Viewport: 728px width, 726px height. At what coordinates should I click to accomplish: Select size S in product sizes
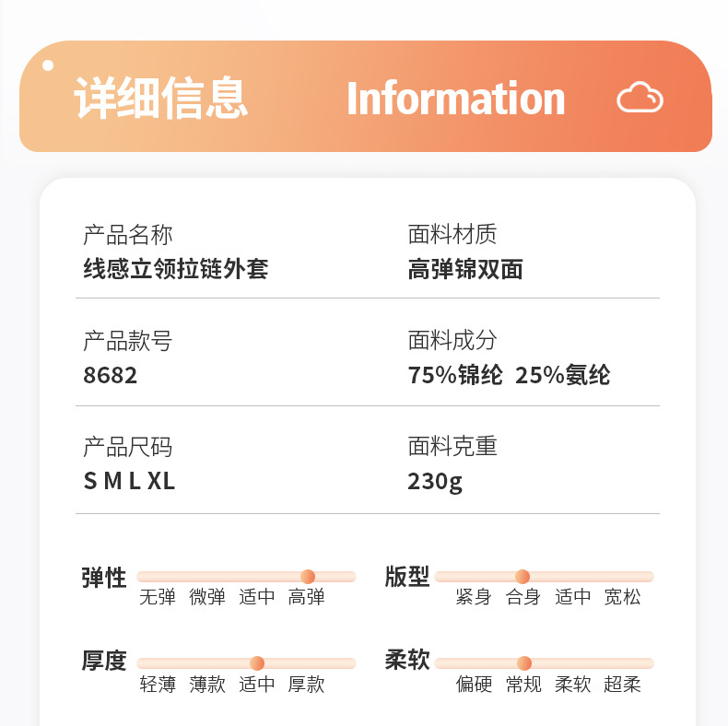coord(90,481)
